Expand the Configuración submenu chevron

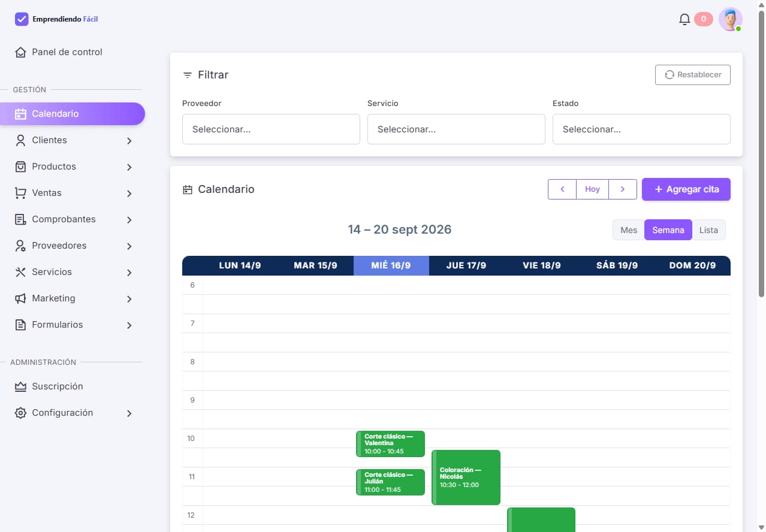point(129,413)
